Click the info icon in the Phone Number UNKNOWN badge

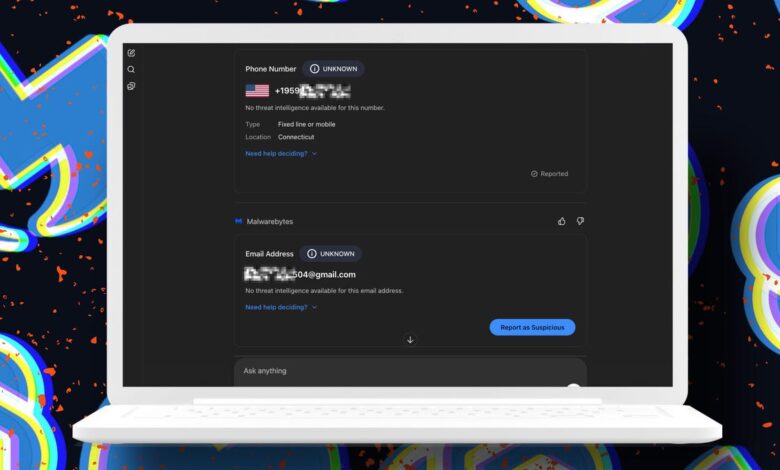(314, 69)
